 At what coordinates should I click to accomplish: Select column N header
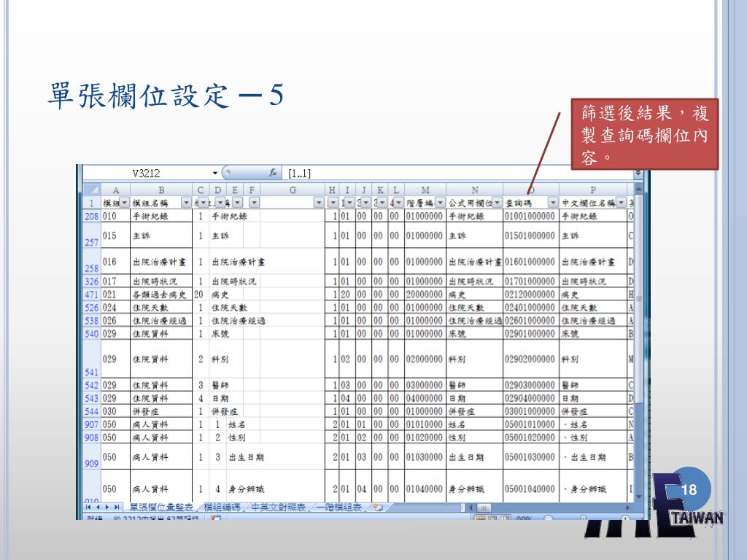pos(474,190)
